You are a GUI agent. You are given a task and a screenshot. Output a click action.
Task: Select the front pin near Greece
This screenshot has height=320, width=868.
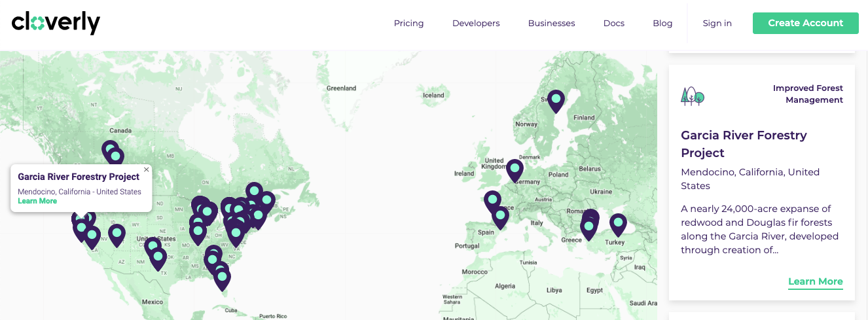588,229
